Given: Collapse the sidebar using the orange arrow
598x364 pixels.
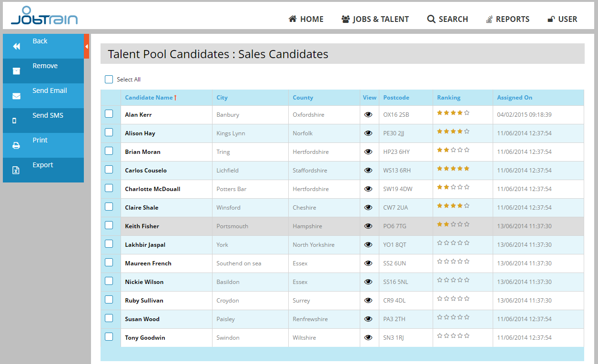Looking at the screenshot, I should coord(87,46).
